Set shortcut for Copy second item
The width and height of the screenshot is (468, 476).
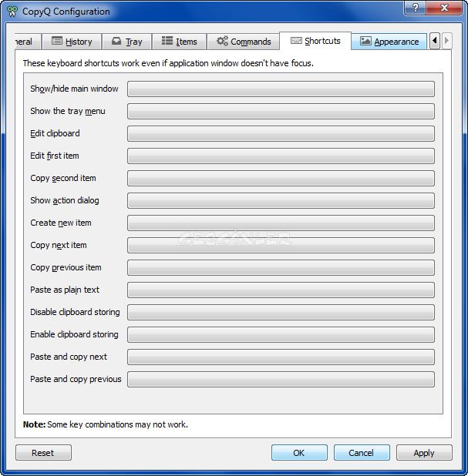click(x=281, y=178)
